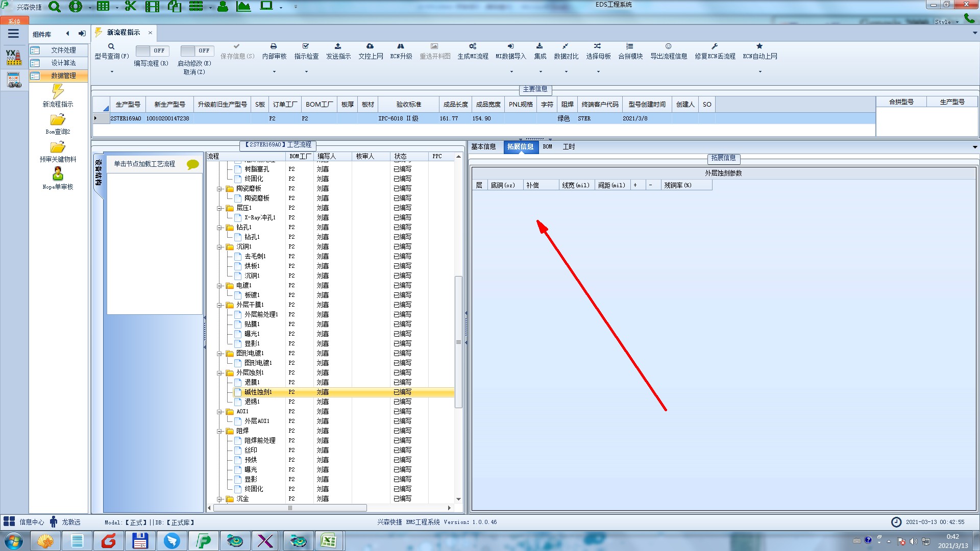Open dropdown arrow under 选择母板

[598, 72]
